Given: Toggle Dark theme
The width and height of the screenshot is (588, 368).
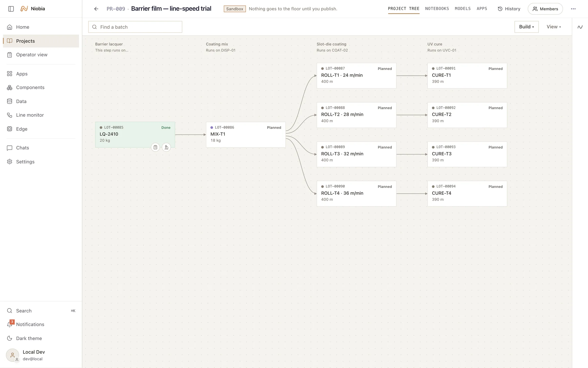Looking at the screenshot, I should [x=41, y=338].
